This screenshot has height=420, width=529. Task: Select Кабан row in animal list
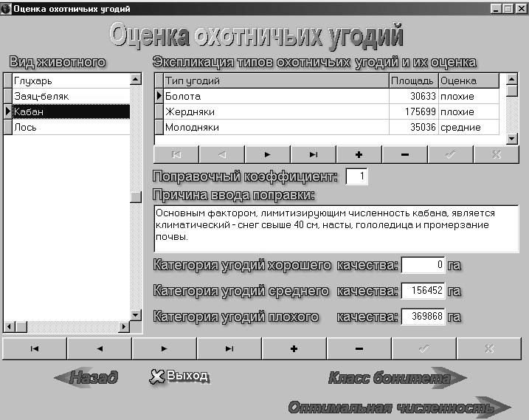(71, 111)
